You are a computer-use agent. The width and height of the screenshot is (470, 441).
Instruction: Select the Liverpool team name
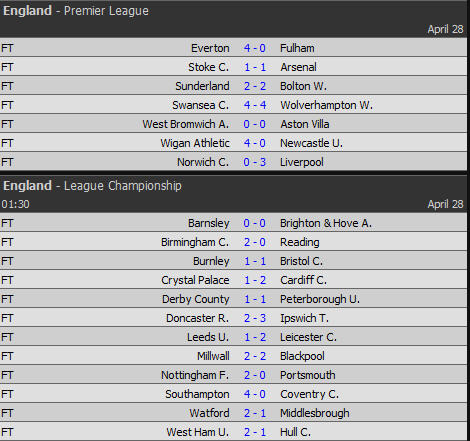point(302,162)
